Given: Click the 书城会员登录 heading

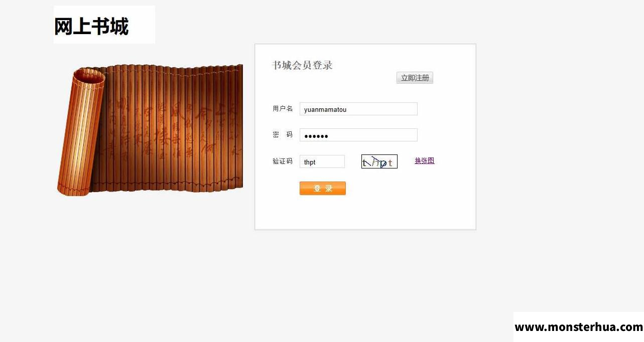Looking at the screenshot, I should point(302,65).
